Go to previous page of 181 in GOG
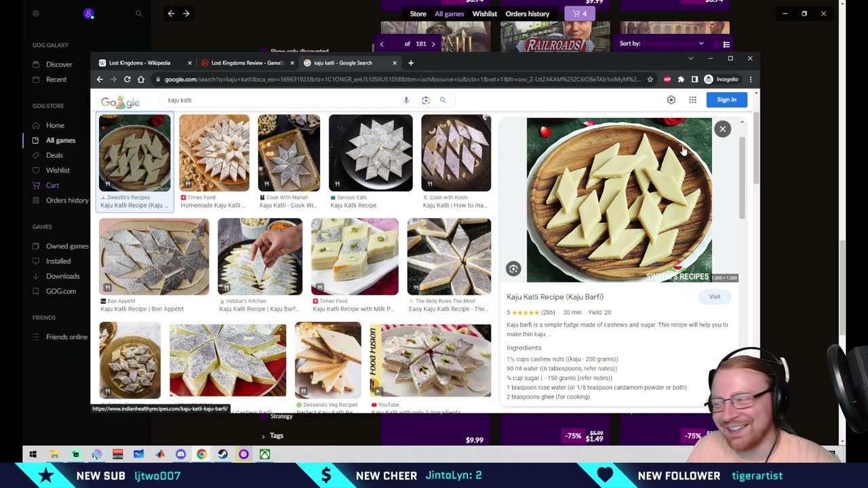The height and width of the screenshot is (488, 868). 382,44
